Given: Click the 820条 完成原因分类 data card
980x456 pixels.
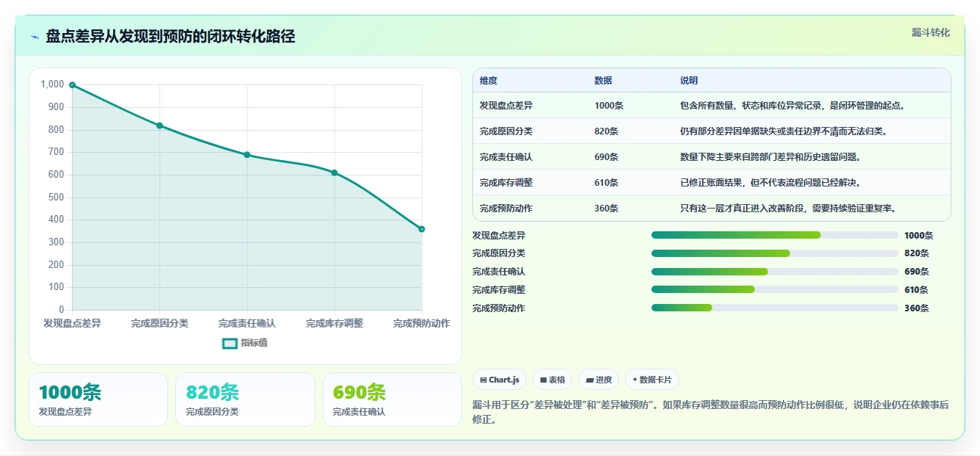Looking at the screenshot, I should [245, 399].
